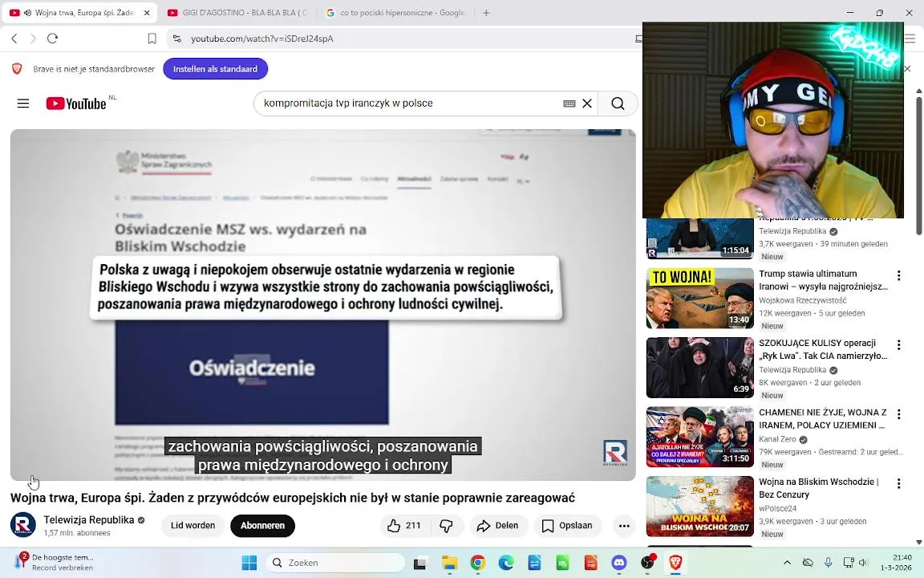Image resolution: width=924 pixels, height=578 pixels.
Task: Go back in the browser
Action: click(14, 39)
